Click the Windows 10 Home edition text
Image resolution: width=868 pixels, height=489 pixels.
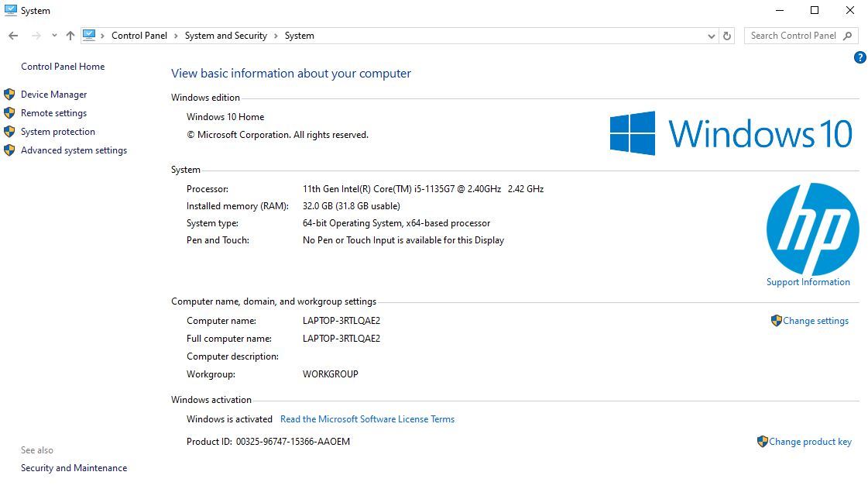pos(225,117)
